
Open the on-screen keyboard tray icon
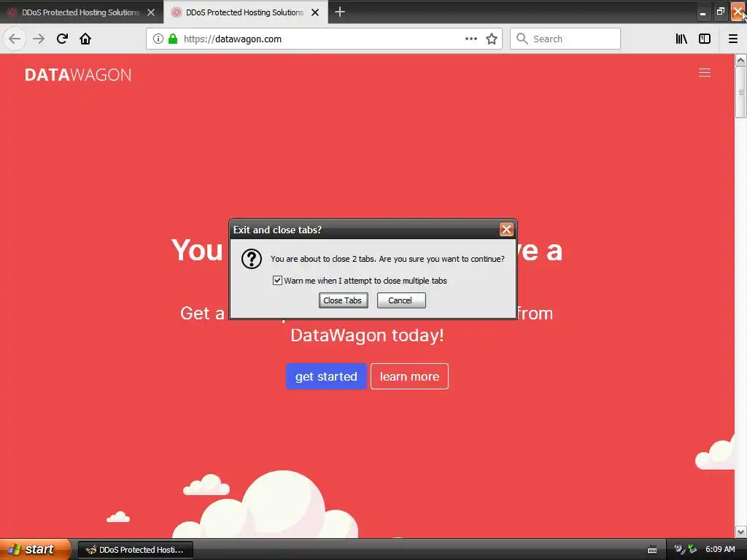(x=652, y=550)
